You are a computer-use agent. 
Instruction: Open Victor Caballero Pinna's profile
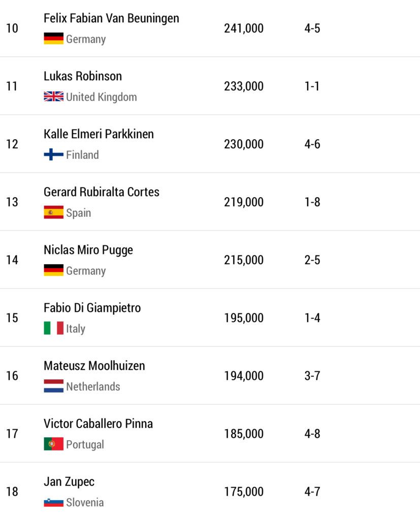tap(98, 424)
